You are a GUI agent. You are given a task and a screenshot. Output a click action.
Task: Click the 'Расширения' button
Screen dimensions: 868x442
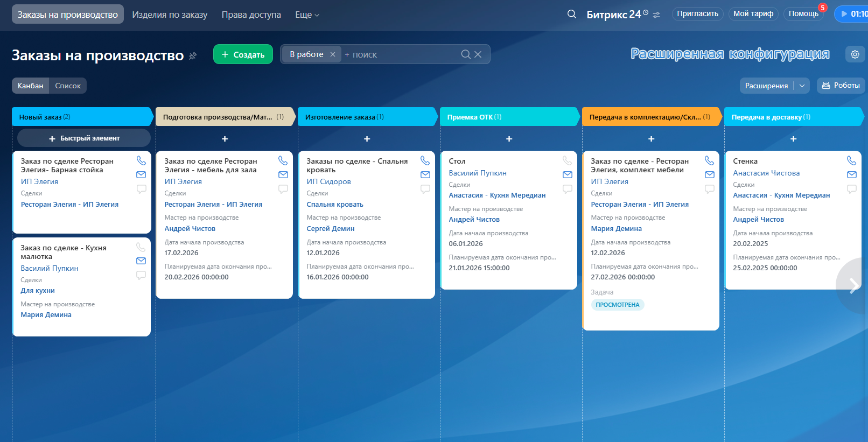pyautogui.click(x=767, y=86)
